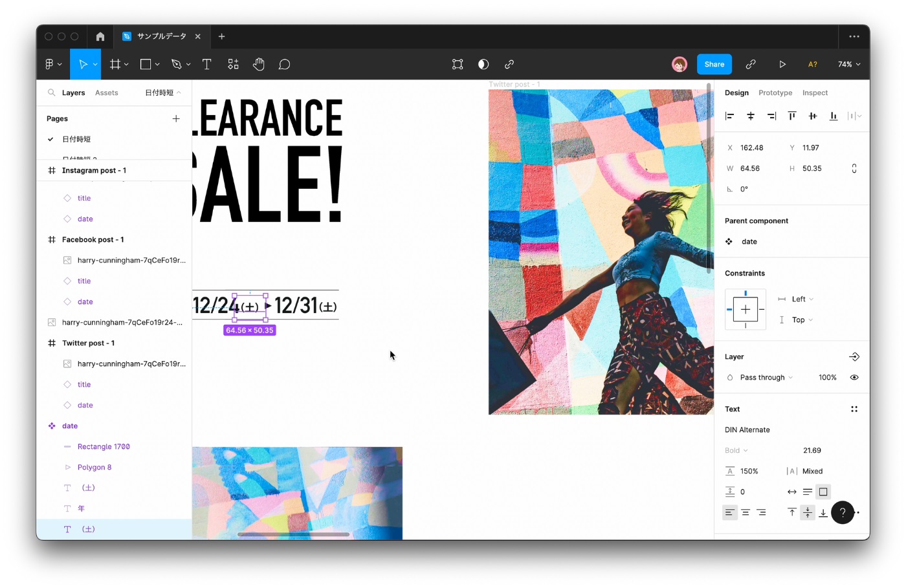Open text style grid icon

click(854, 409)
